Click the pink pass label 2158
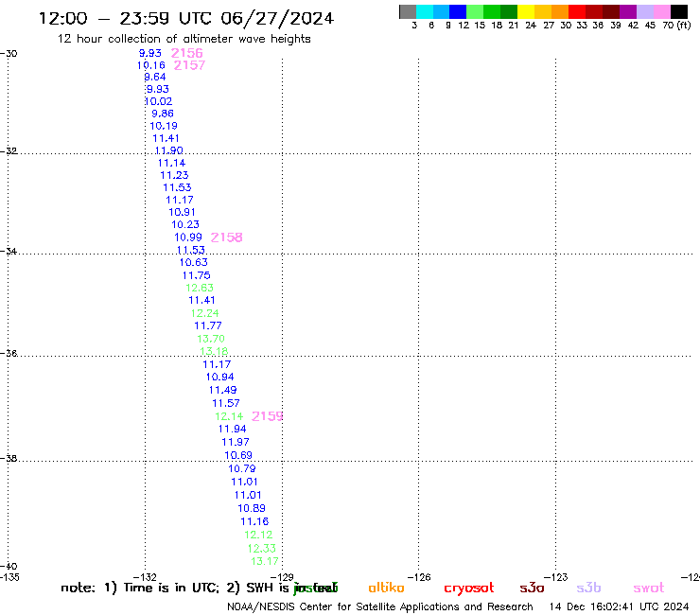 (x=226, y=237)
